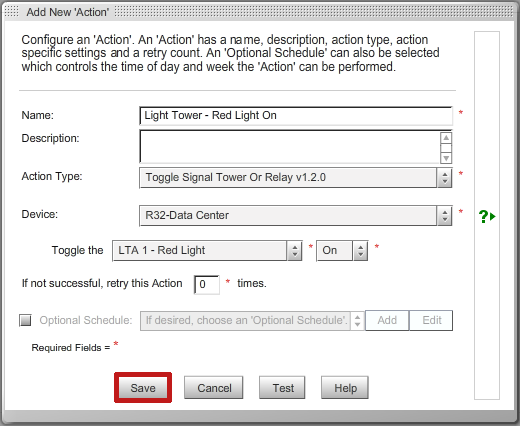The image size is (520, 426).
Task: Click the dotted drag handle in title bar
Action: click(x=12, y=12)
